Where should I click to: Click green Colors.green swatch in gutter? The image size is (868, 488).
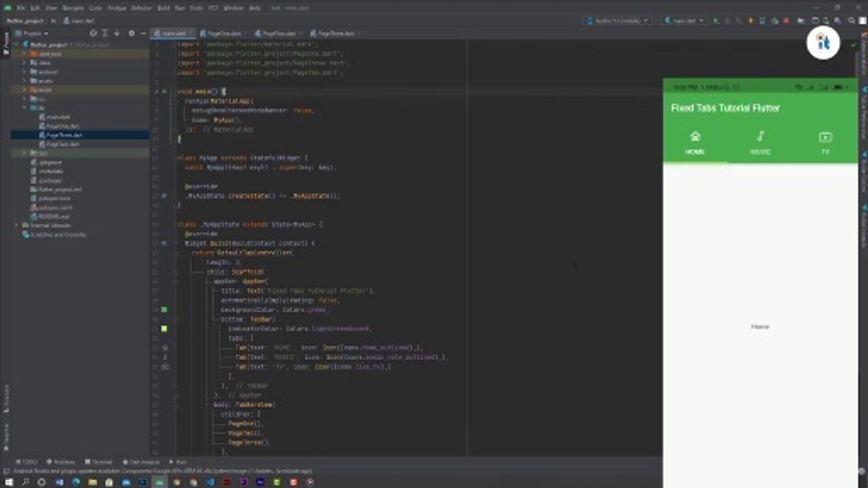(164, 309)
